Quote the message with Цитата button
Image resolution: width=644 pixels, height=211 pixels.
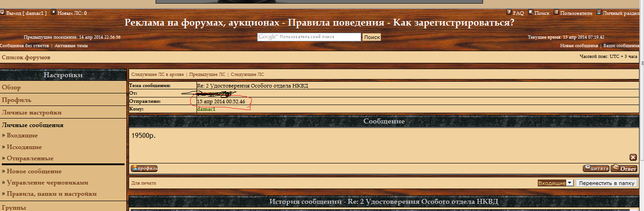click(596, 168)
